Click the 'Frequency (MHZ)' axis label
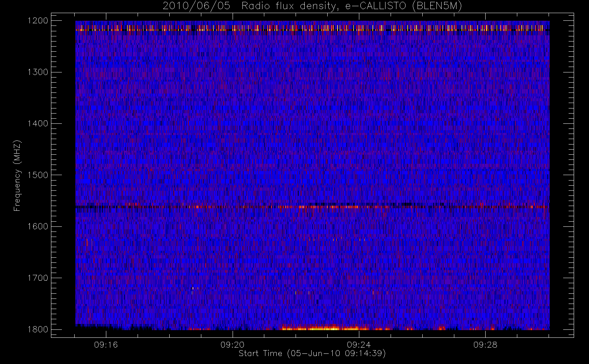589x364 pixels. click(x=17, y=175)
